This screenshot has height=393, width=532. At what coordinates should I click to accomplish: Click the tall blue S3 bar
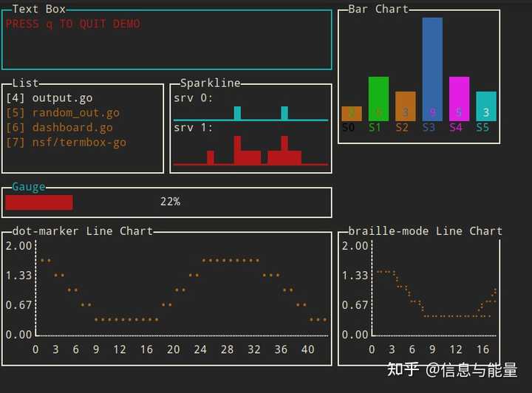tap(432, 69)
